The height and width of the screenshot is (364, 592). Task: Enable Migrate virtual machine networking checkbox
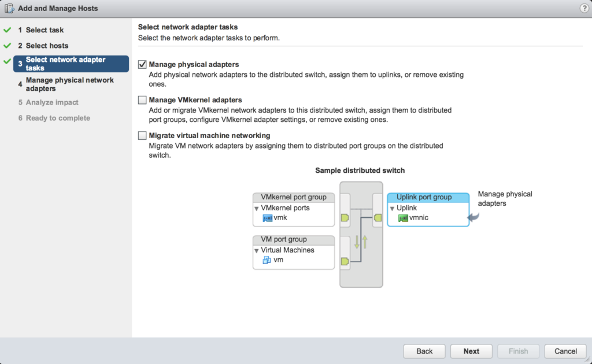click(x=142, y=135)
